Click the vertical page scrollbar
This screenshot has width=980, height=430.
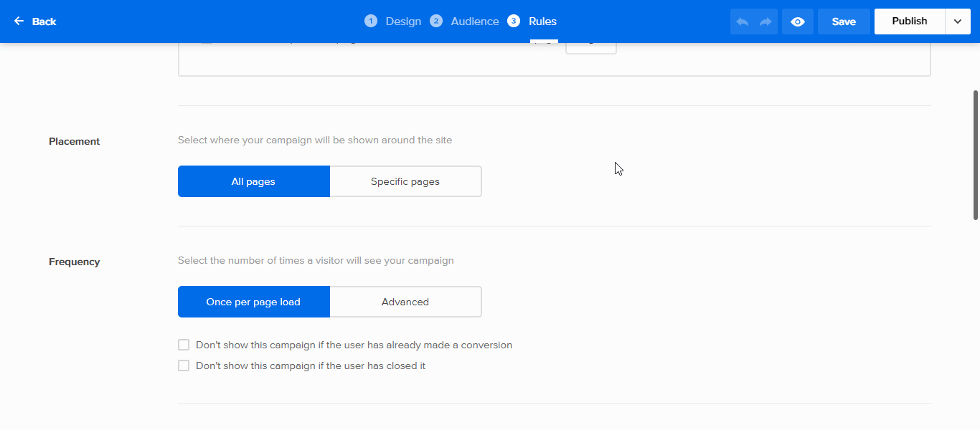[975, 154]
